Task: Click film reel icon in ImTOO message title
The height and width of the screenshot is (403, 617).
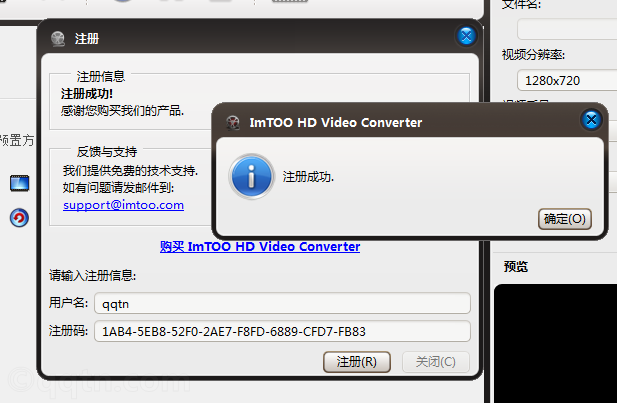Action: (233, 123)
